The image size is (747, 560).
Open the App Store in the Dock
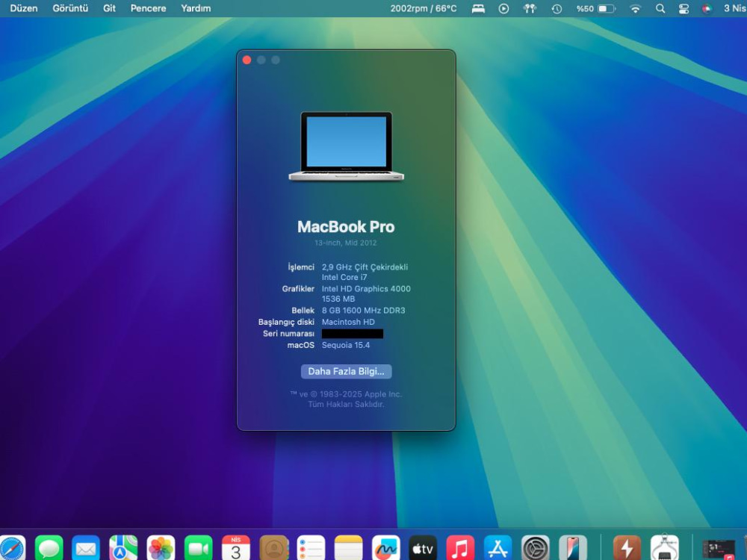point(498,548)
